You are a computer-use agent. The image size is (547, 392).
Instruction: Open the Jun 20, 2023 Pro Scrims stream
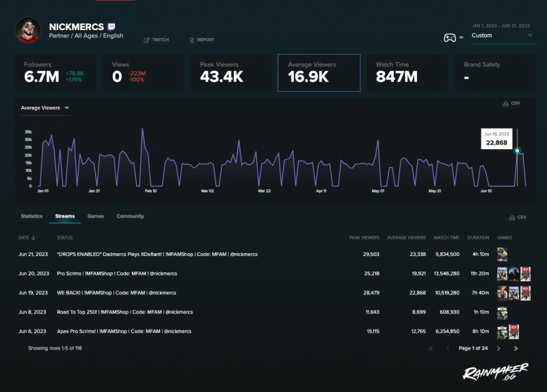pyautogui.click(x=275, y=274)
